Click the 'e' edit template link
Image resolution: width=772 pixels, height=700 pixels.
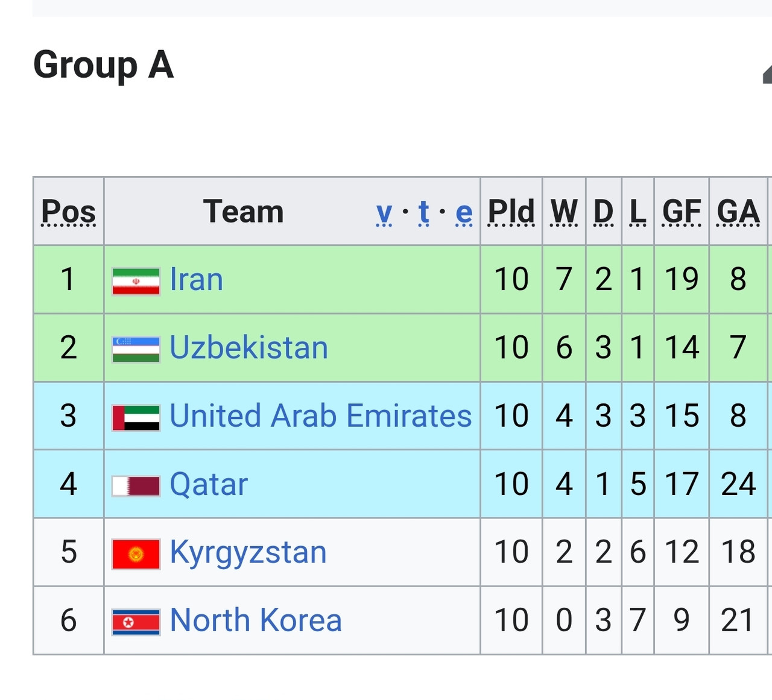[x=464, y=213]
